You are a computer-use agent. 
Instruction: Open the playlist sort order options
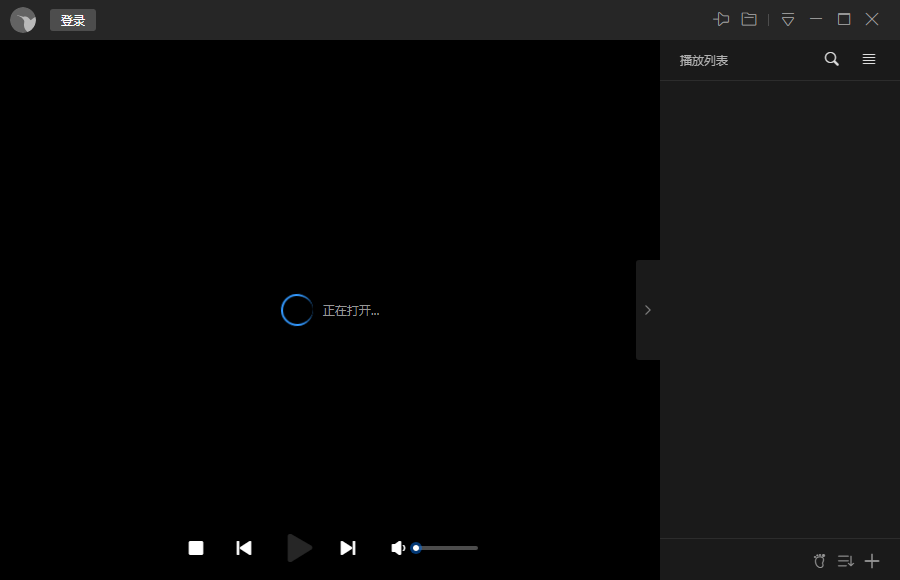[846, 561]
